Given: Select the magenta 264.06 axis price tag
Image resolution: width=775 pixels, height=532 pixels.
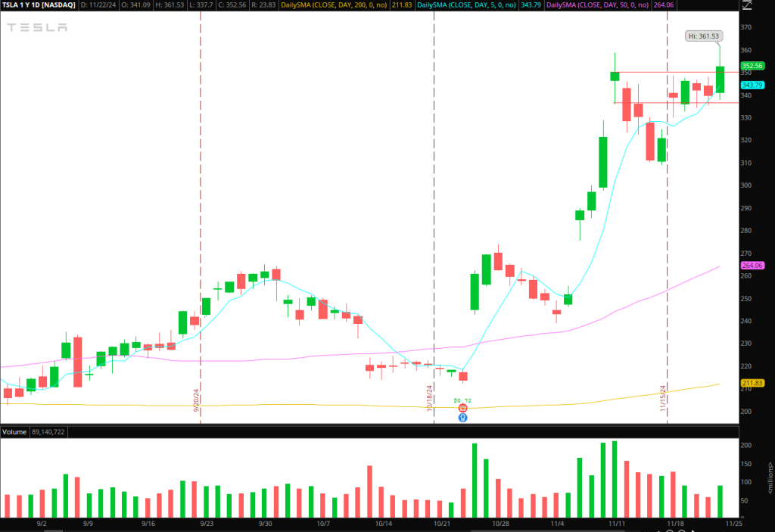Looking at the screenshot, I should point(752,266).
